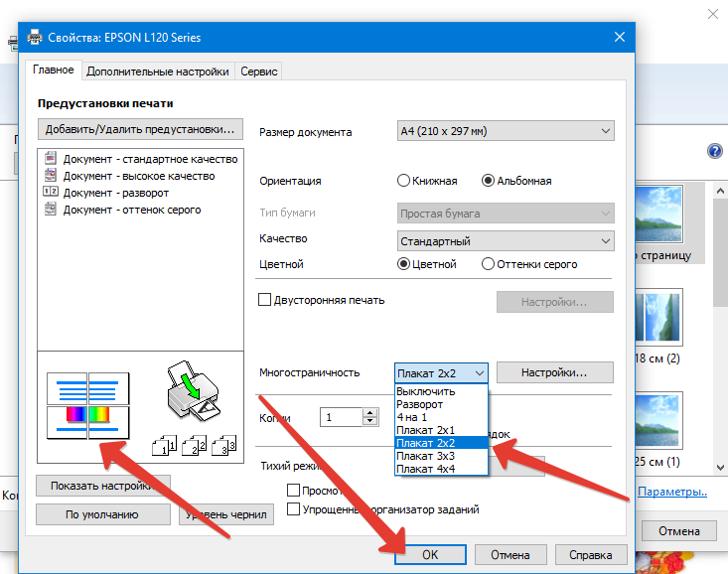Choose Выключить in multipage list
This screenshot has width=728, height=574.
(442, 391)
